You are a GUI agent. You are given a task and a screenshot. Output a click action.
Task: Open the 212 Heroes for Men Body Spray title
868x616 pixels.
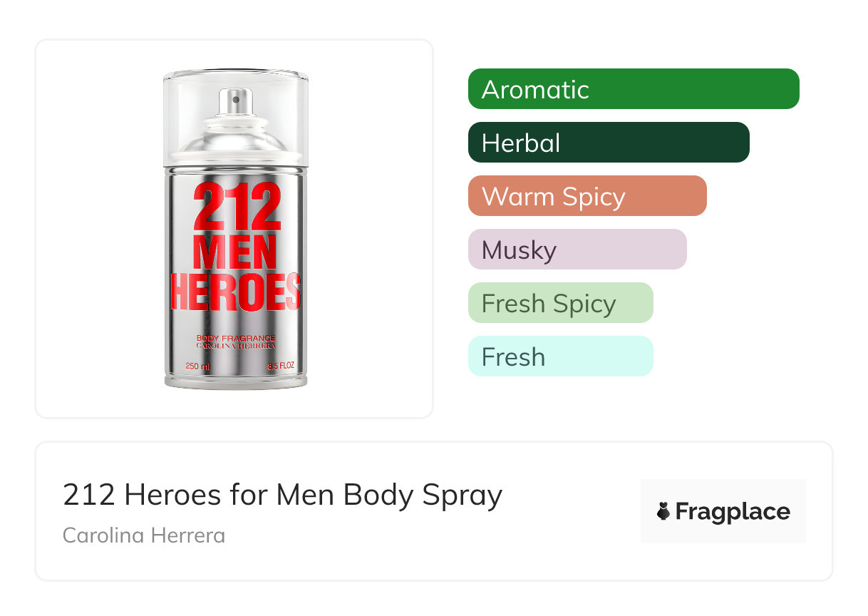tap(282, 495)
